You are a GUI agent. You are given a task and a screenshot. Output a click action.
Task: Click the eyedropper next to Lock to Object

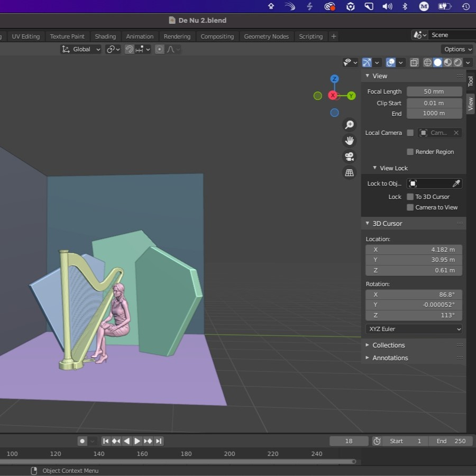pos(456,184)
